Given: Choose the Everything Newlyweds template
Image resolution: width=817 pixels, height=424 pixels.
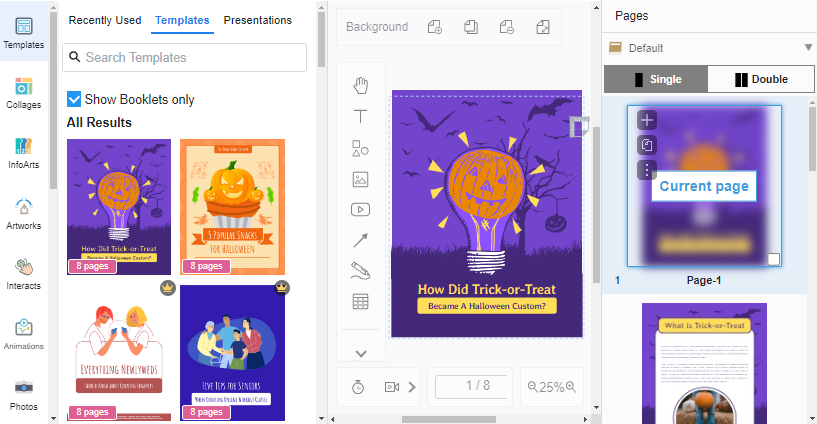Looking at the screenshot, I should (119, 353).
